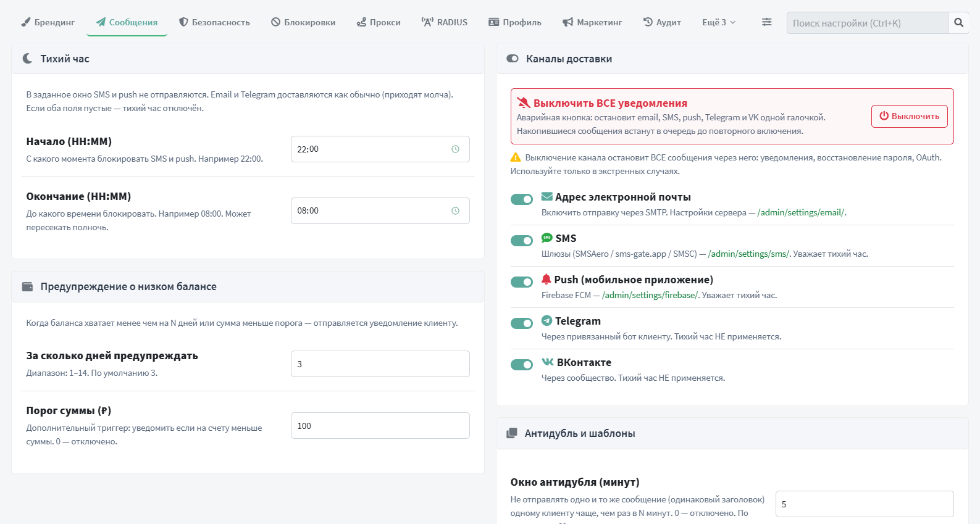The width and height of the screenshot is (980, 524).
Task: Click the red Push bell icon
Action: coord(547,279)
